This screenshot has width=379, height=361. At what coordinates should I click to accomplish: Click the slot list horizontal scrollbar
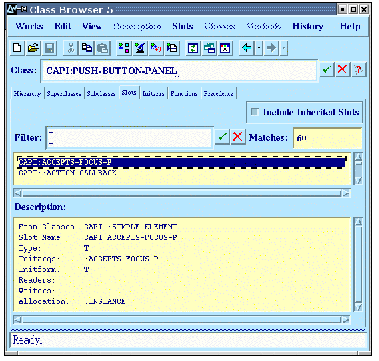[182, 193]
